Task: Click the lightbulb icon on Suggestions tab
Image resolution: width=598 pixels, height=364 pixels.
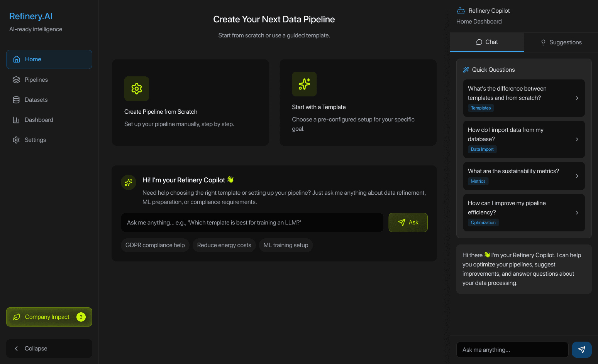Action: point(543,42)
